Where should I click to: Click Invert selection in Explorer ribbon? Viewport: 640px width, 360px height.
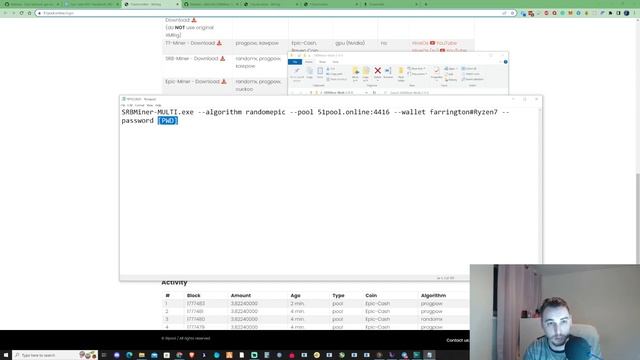[x=473, y=79]
